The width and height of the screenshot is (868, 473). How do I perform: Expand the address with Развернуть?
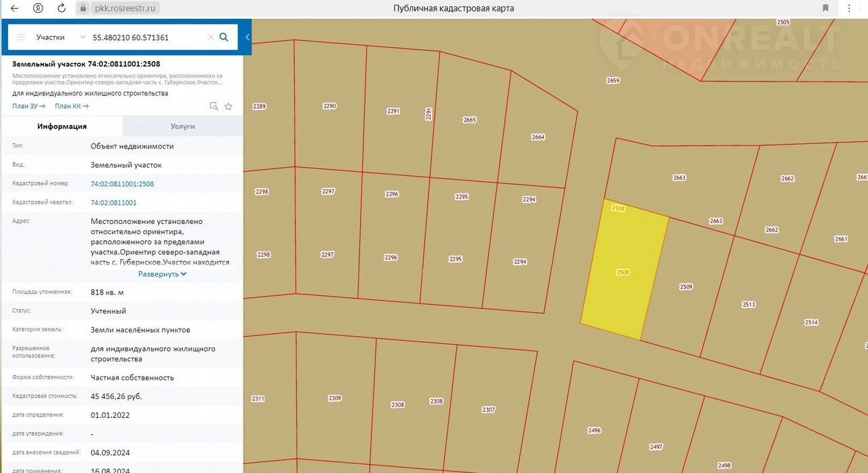[162, 274]
